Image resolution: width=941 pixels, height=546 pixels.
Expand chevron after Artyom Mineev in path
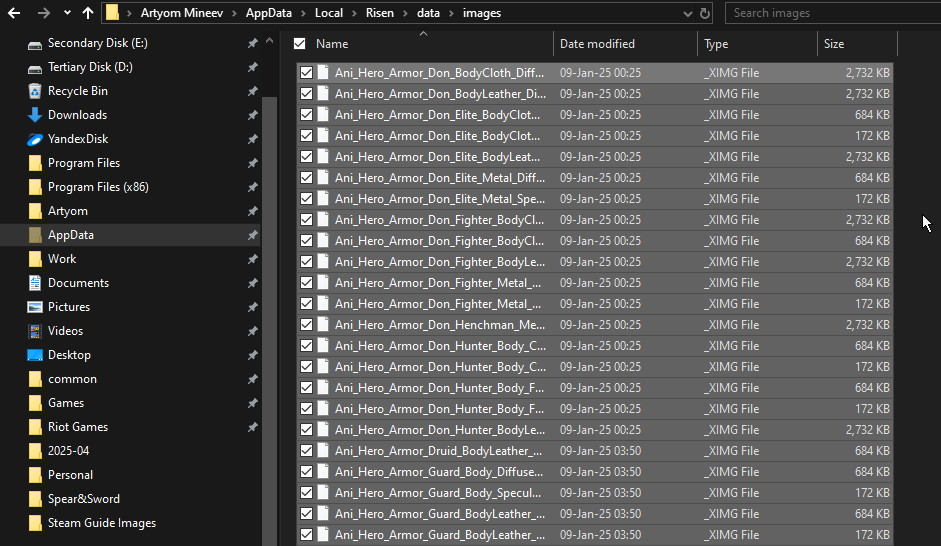click(235, 13)
